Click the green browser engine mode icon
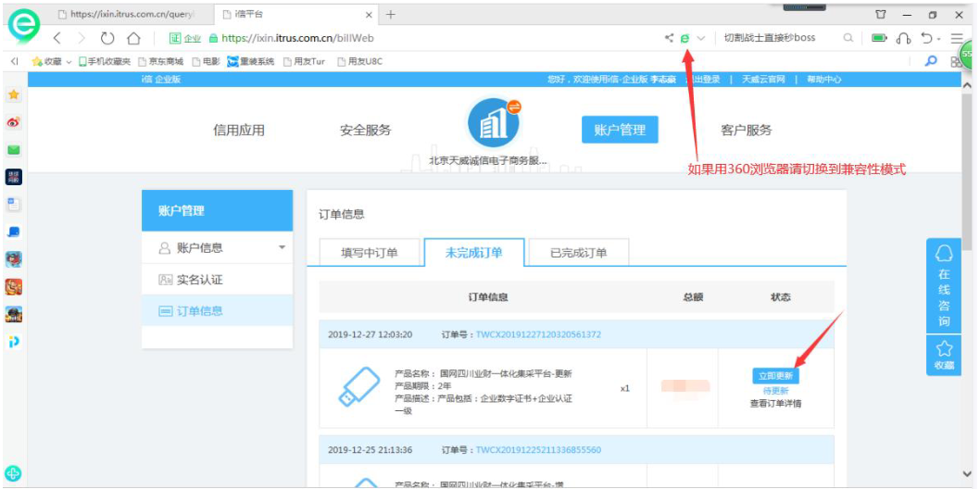 685,38
